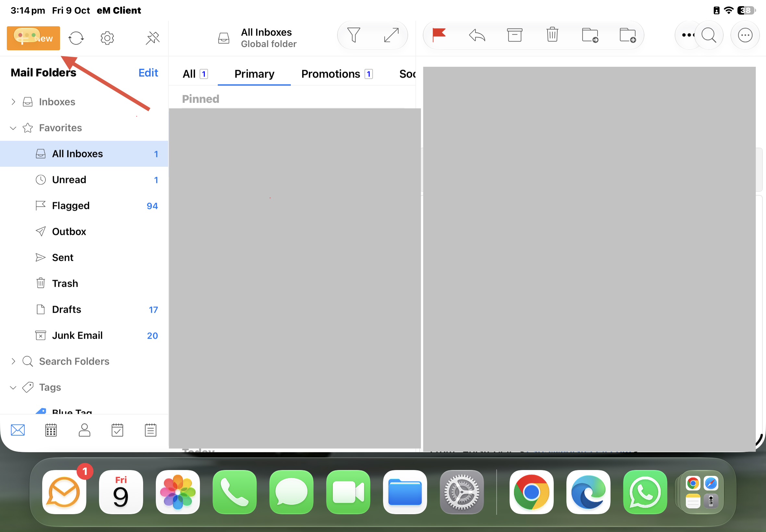Open WhatsApp from the dock

click(x=645, y=492)
